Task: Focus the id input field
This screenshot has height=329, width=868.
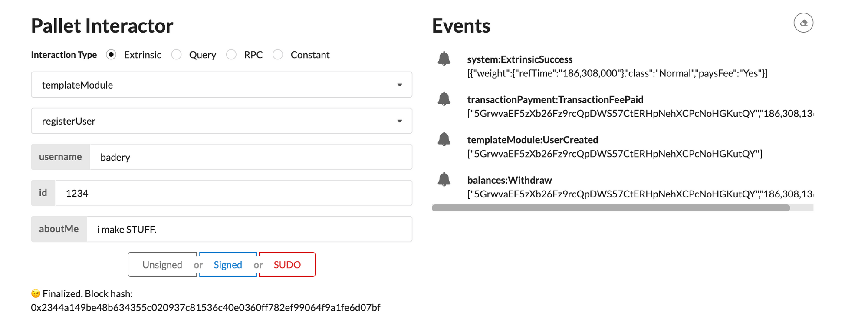Action: (x=233, y=193)
